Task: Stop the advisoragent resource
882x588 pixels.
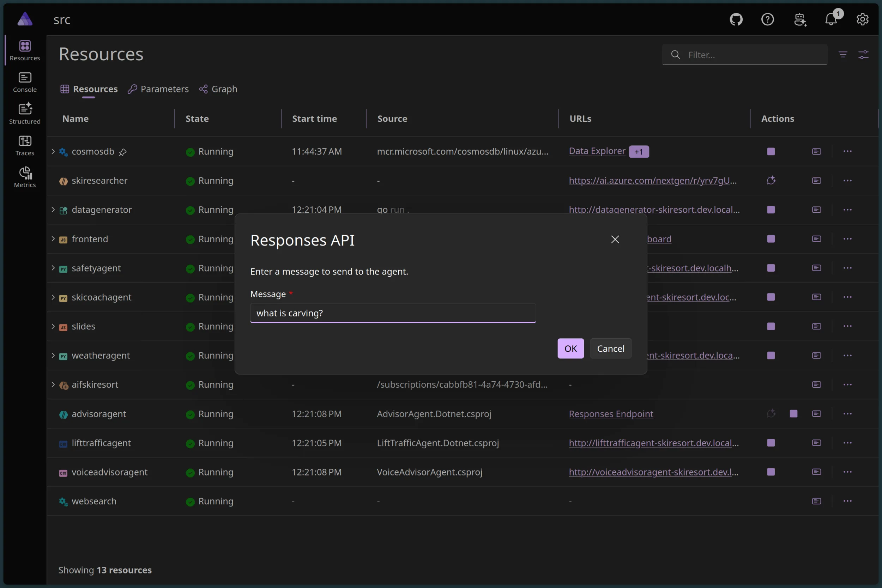Action: tap(793, 414)
